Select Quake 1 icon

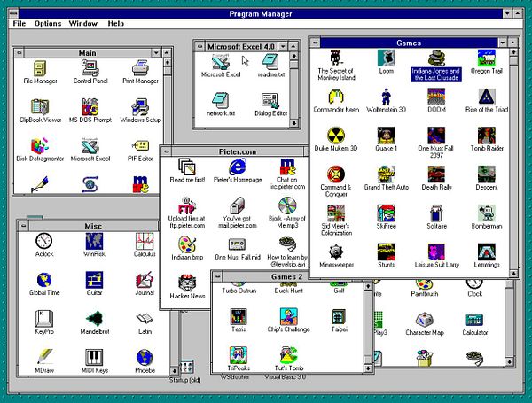click(x=386, y=139)
